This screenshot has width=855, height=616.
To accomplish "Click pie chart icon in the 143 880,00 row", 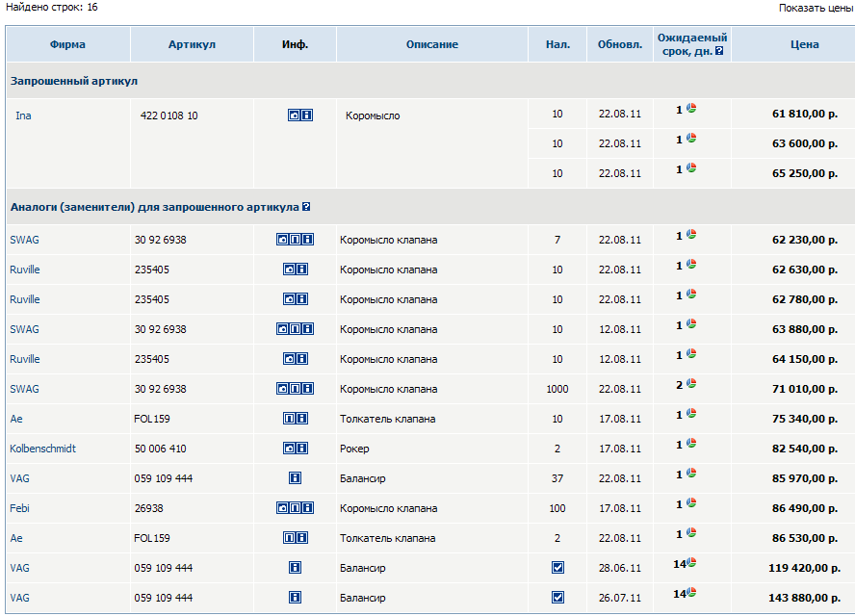I will pos(691,593).
